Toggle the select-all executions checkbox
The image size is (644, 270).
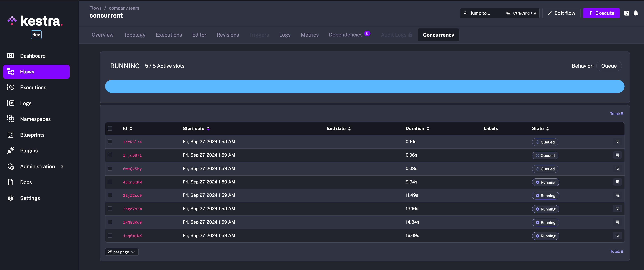(x=110, y=128)
